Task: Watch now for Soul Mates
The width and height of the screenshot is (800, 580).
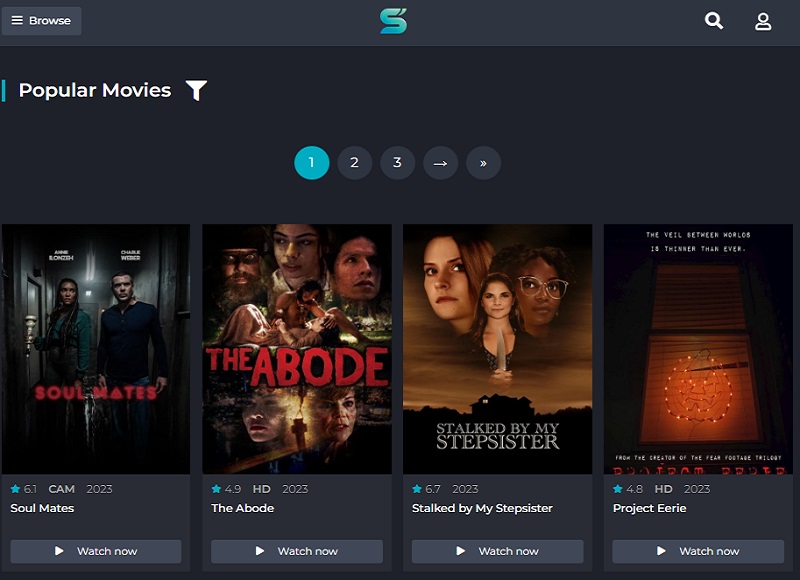Action: [96, 551]
